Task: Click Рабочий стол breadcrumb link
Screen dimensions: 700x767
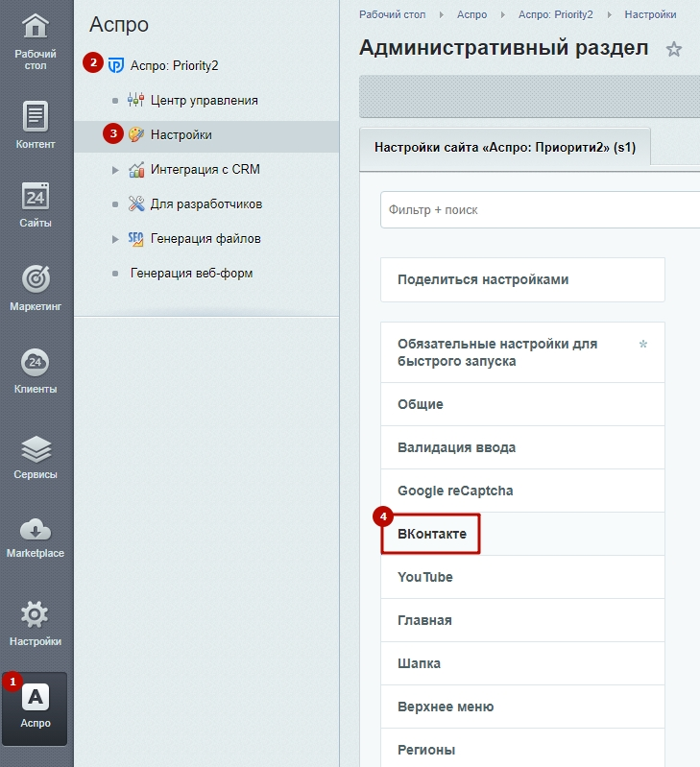Action: click(393, 14)
